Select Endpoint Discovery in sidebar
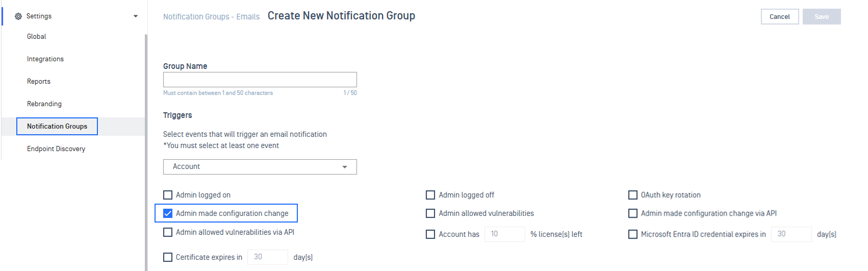The image size is (868, 271). [x=56, y=149]
